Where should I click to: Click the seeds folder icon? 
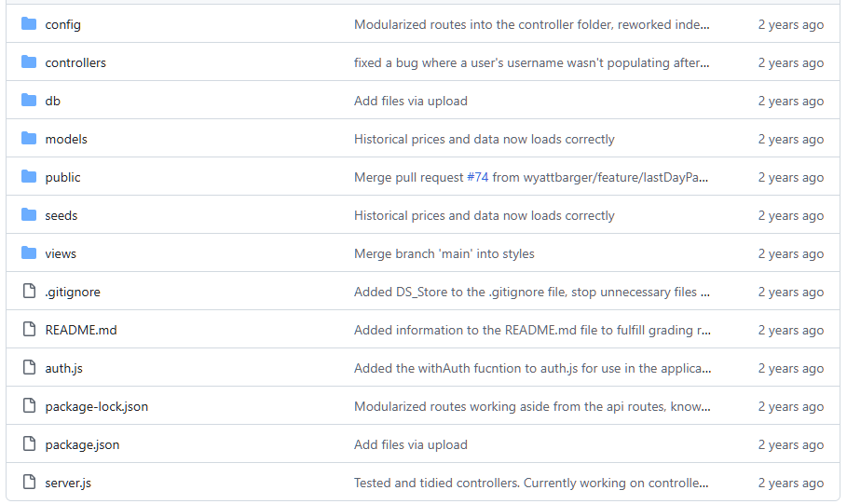[x=29, y=215]
